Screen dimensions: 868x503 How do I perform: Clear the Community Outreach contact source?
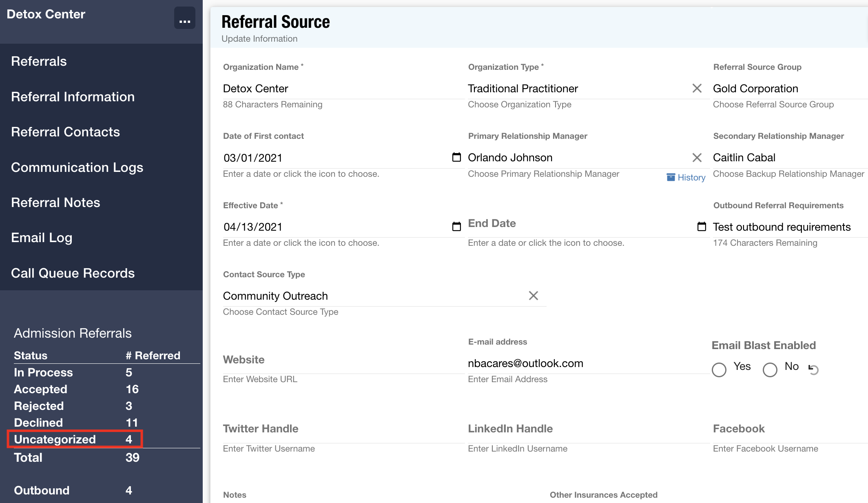pos(533,296)
